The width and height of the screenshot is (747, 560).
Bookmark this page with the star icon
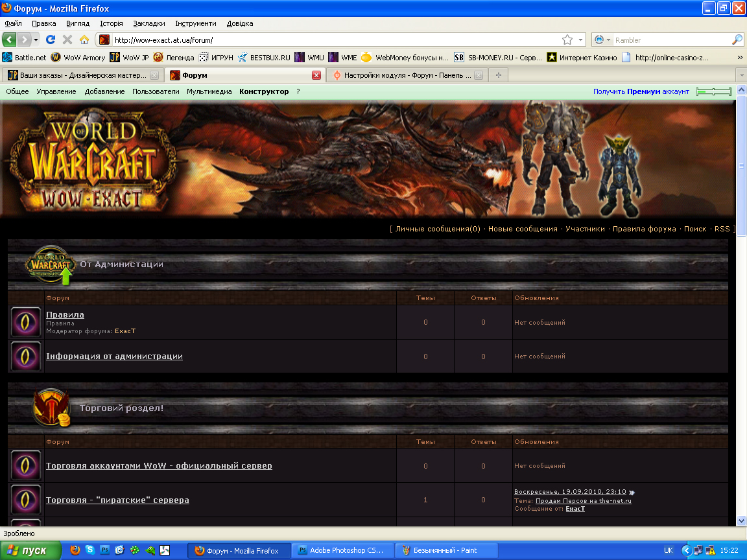tap(567, 40)
